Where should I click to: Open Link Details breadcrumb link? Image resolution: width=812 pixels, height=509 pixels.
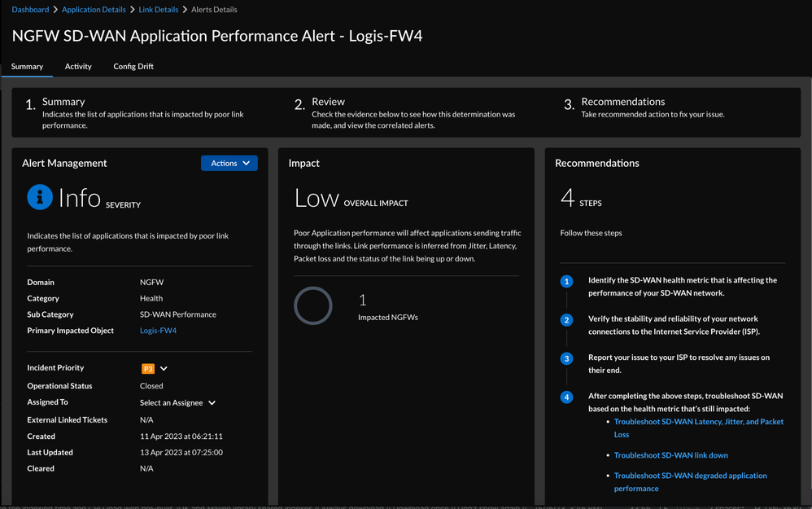point(158,10)
